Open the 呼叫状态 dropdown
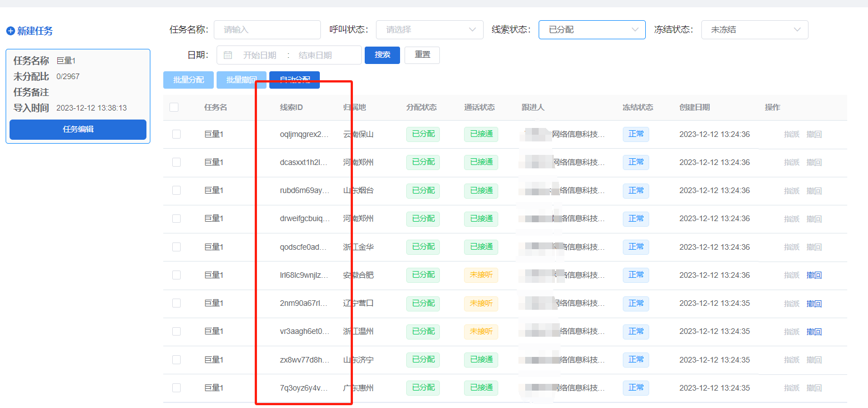The image size is (868, 408). pos(429,30)
